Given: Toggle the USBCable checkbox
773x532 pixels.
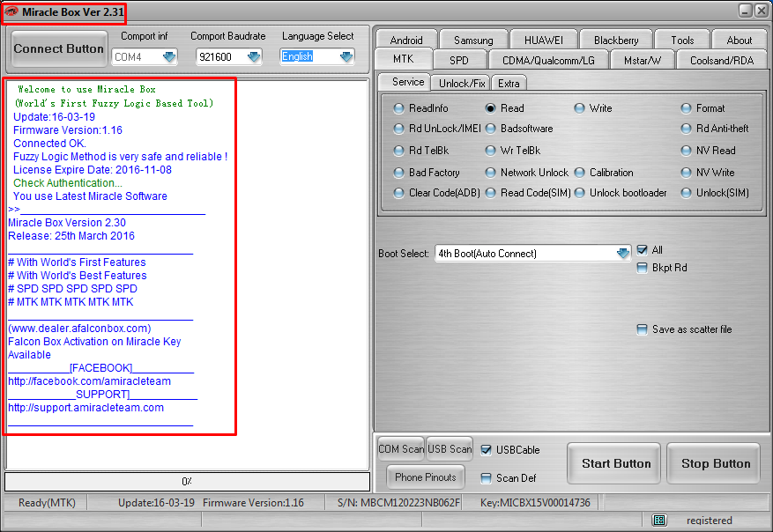Looking at the screenshot, I should coord(486,450).
